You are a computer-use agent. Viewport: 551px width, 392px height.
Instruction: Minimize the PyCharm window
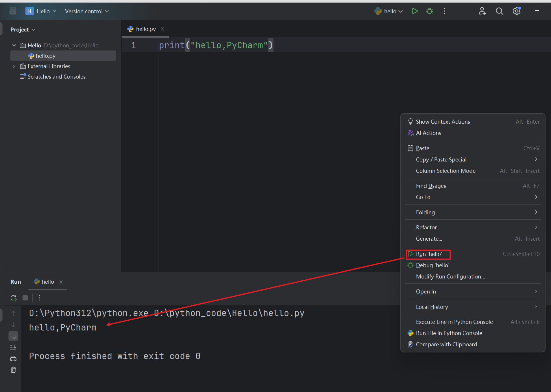pyautogui.click(x=537, y=11)
